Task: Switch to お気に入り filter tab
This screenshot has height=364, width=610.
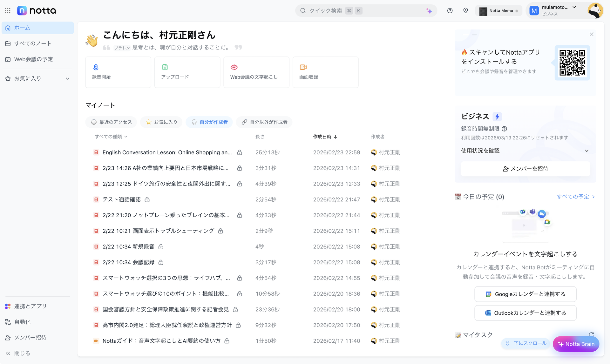Action: pyautogui.click(x=161, y=122)
